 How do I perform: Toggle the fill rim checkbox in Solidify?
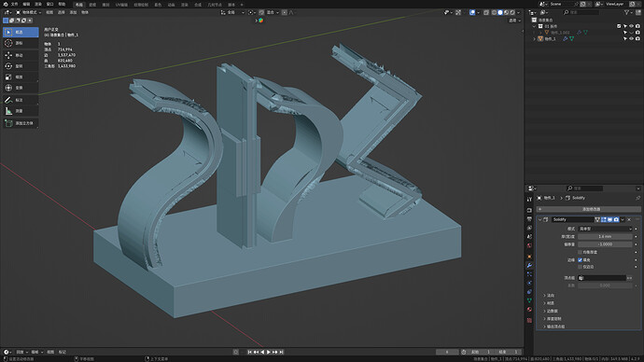[580, 259]
